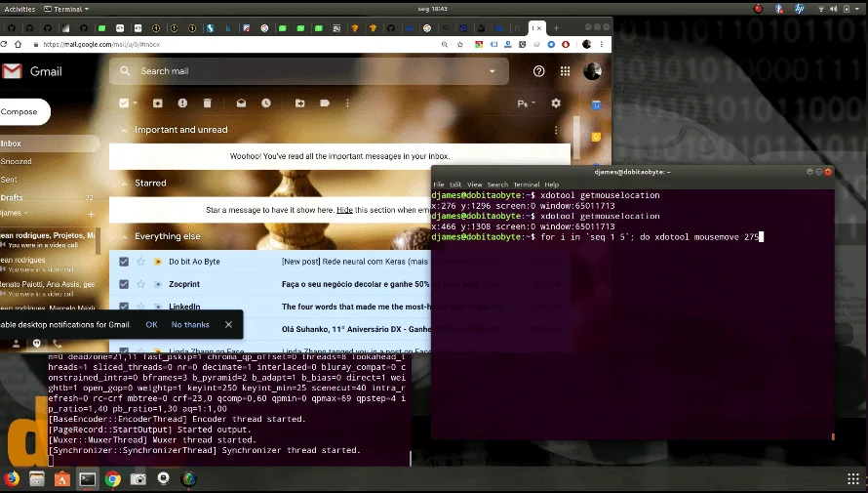Go to browser home page
This screenshot has height=493, width=868.
pos(19,44)
